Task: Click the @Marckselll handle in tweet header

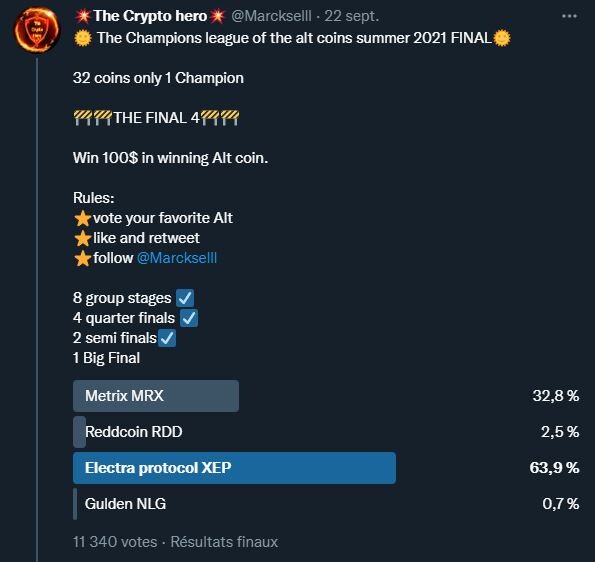Action: click(271, 16)
